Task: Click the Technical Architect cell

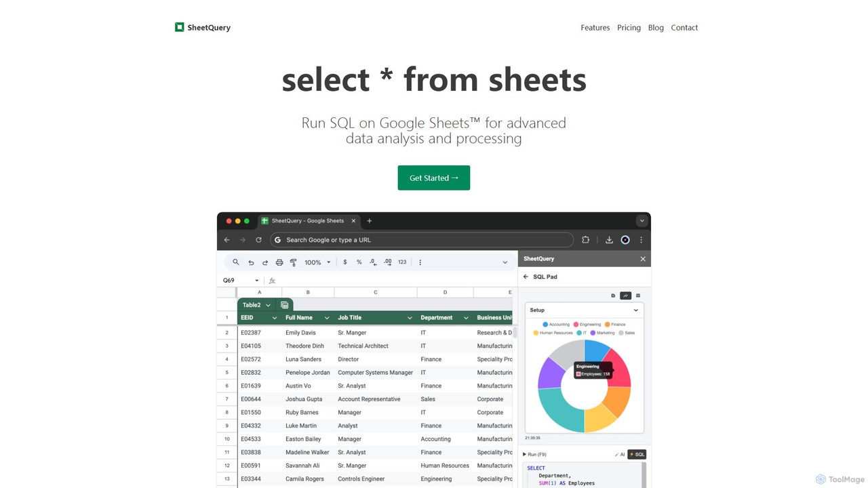Action: (376, 346)
